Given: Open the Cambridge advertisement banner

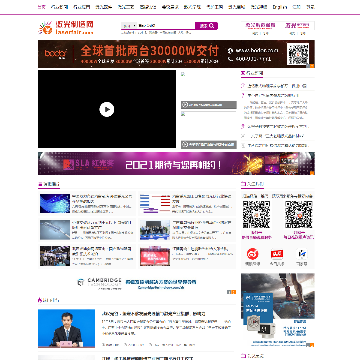Looking at the screenshot, I should [x=137, y=283].
